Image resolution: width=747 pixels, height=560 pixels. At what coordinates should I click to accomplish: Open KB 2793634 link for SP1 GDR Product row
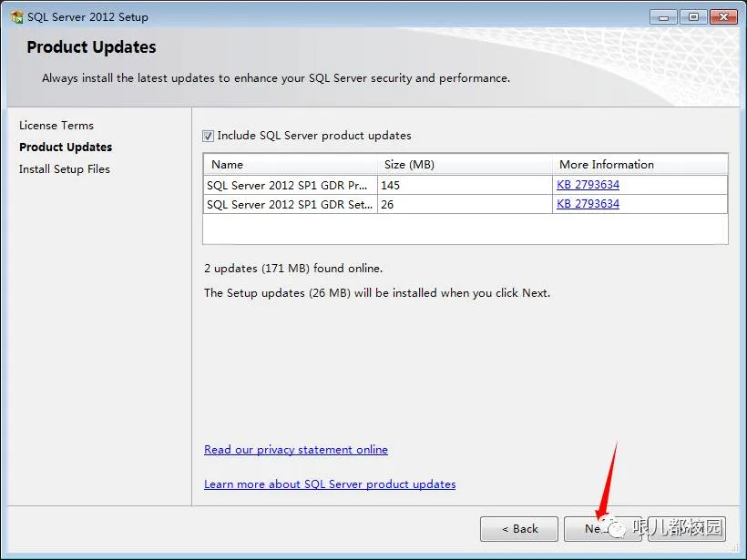pyautogui.click(x=588, y=184)
